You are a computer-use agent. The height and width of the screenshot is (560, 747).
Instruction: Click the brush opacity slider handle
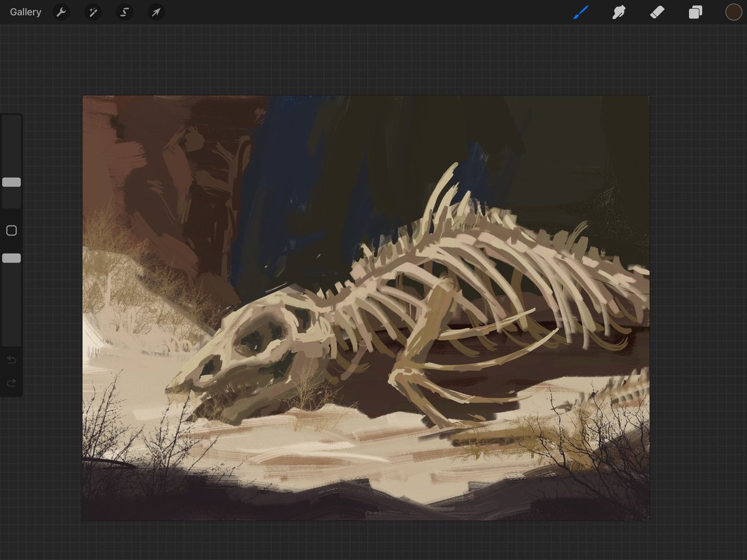click(11, 258)
